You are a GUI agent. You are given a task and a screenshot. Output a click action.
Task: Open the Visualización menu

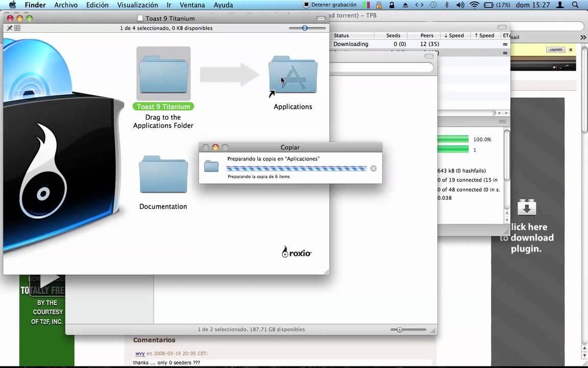click(138, 5)
